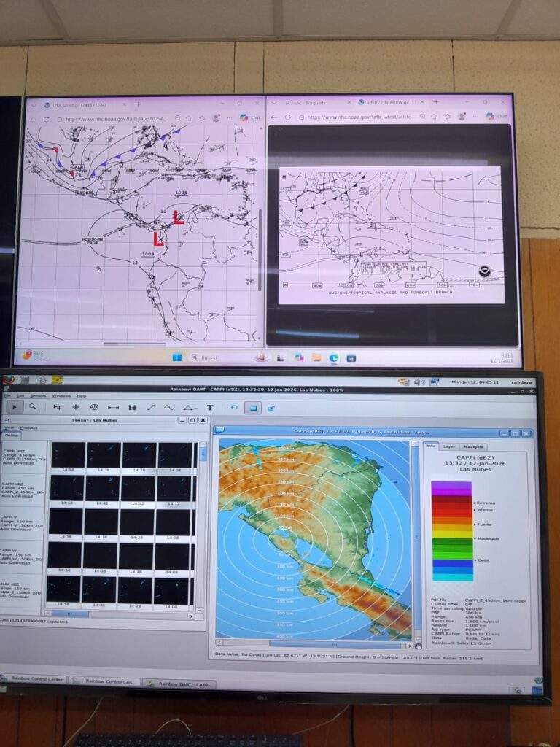Click the Rainbow DART taskbar button
The width and height of the screenshot is (560, 747).
coord(168,684)
